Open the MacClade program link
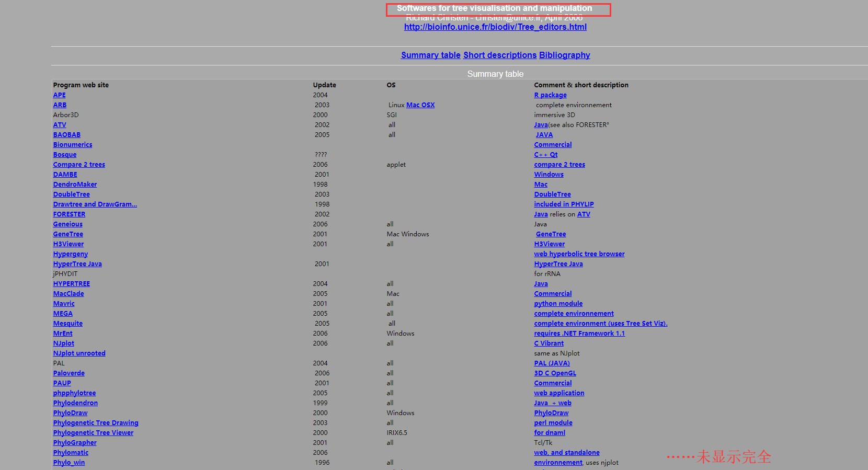Viewport: 868px width, 470px height. coord(68,294)
